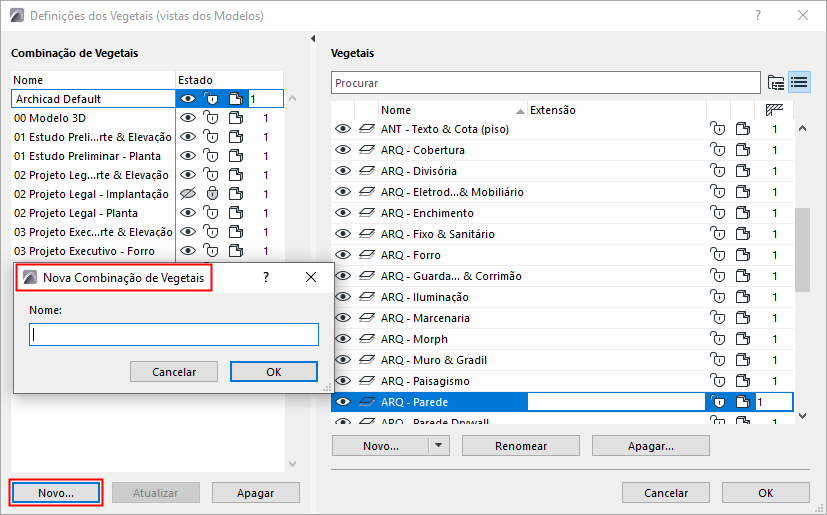The height and width of the screenshot is (515, 827).
Task: Click lock icon for ARQ - Cobertura layer
Action: (716, 150)
